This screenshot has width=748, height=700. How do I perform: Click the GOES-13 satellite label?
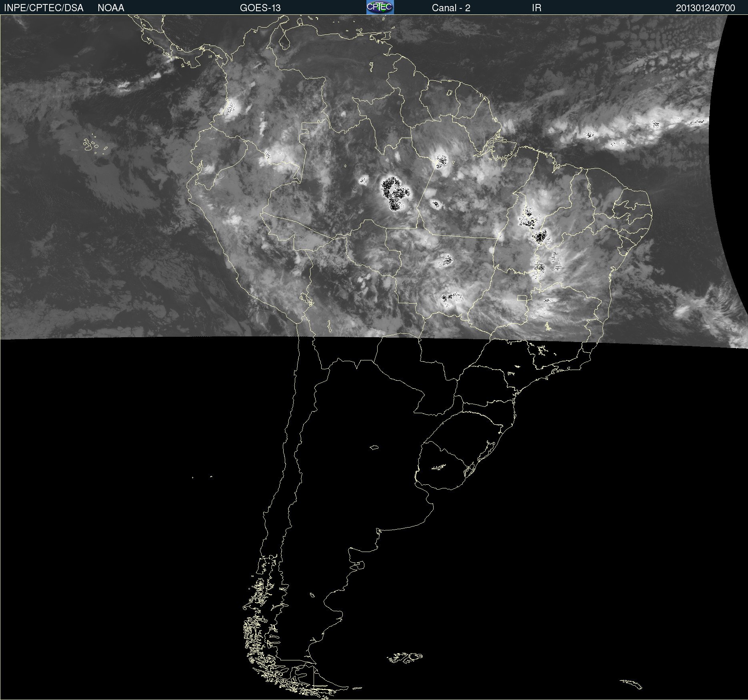[x=260, y=8]
